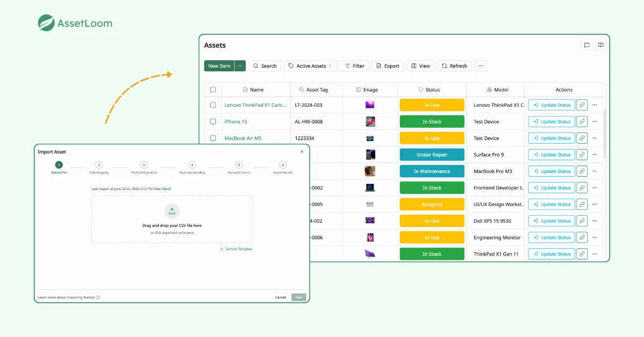Open more actions menu for Engineering Monitor row

[595, 238]
